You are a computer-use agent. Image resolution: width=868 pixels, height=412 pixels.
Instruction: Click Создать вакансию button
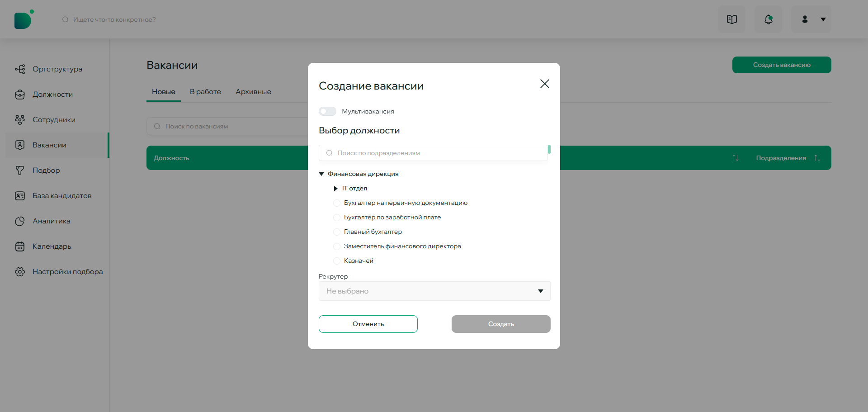pos(782,65)
